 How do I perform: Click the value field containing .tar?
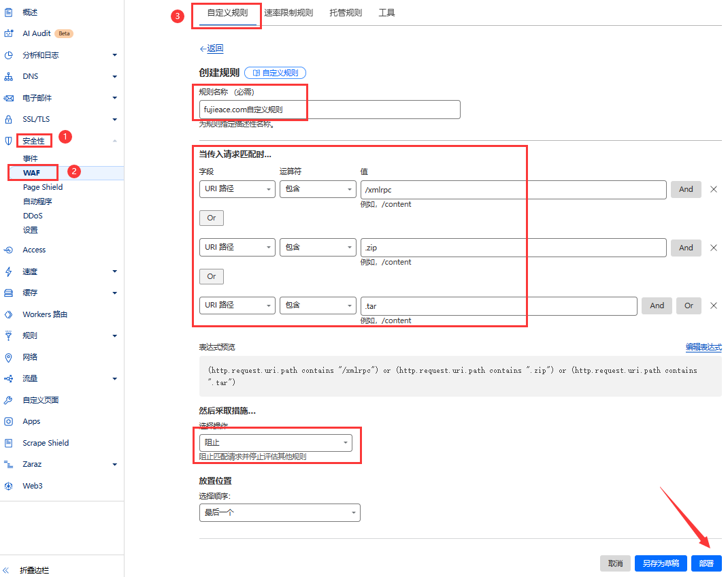point(499,306)
